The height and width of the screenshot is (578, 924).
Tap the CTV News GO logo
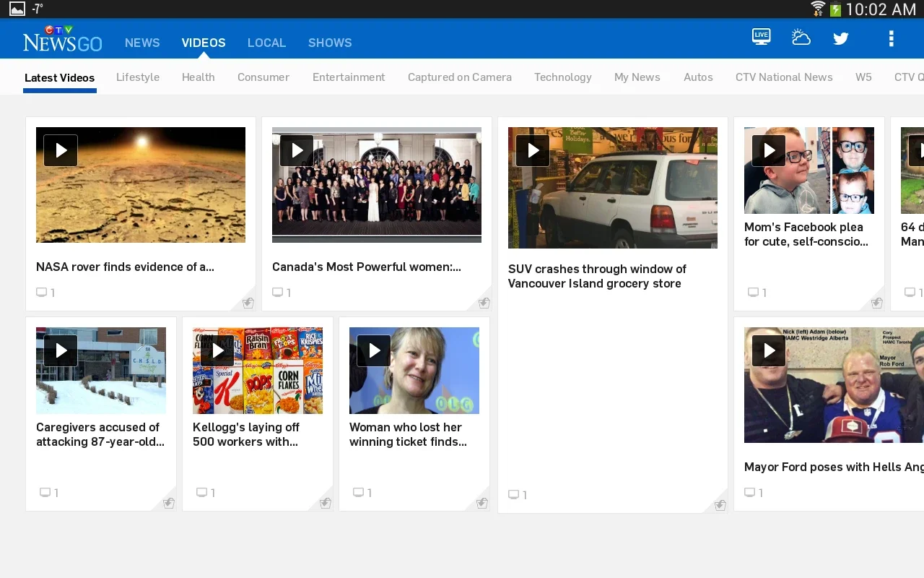click(x=62, y=39)
